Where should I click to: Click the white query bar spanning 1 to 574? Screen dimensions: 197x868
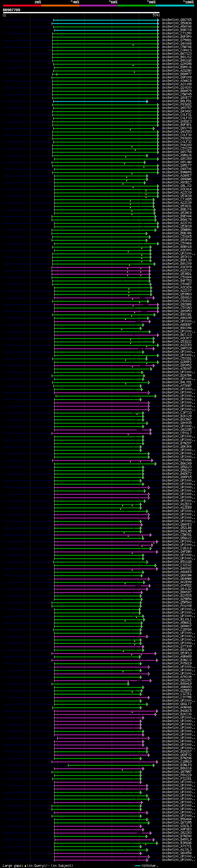pyautogui.click(x=81, y=12)
